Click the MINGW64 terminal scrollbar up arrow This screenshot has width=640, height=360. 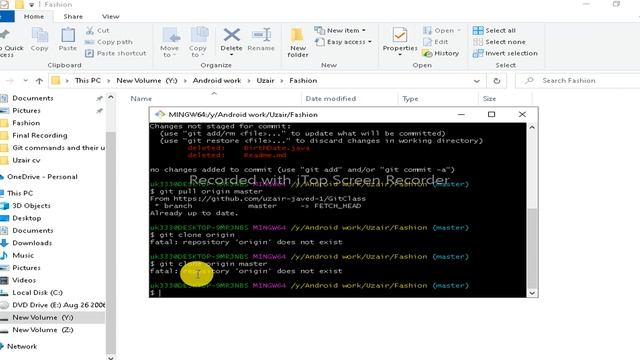point(532,128)
